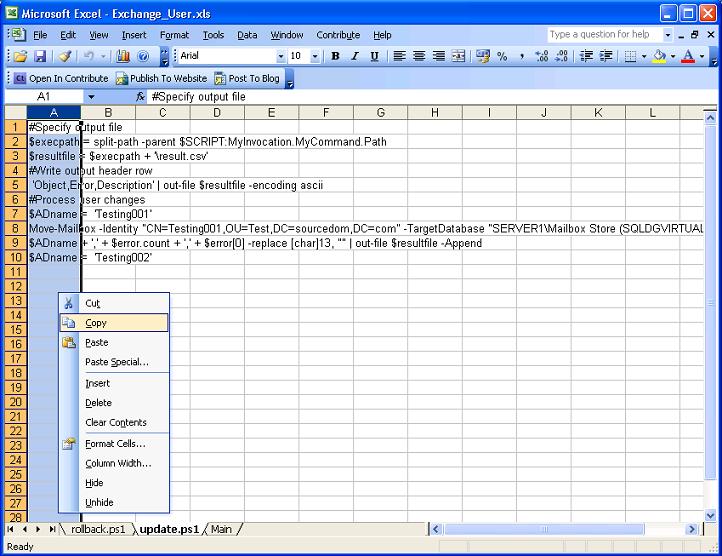Toggle Italic formatting
The height and width of the screenshot is (556, 722).
354,57
